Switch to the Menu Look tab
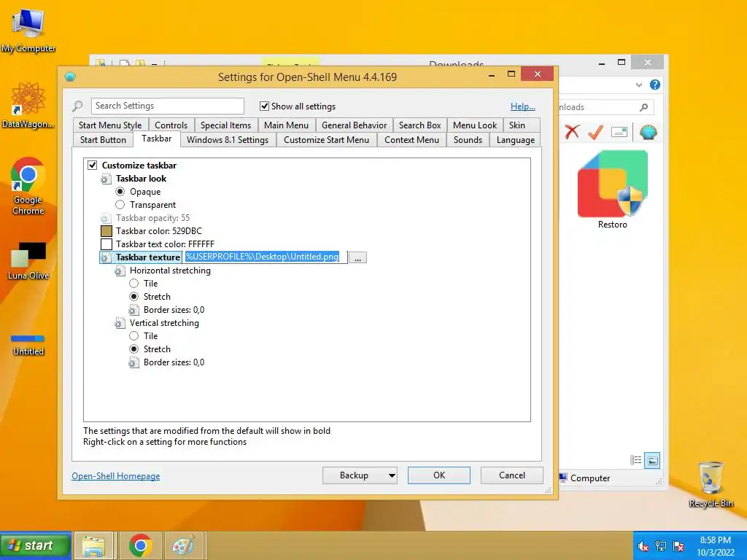The width and height of the screenshot is (747, 560). [474, 125]
